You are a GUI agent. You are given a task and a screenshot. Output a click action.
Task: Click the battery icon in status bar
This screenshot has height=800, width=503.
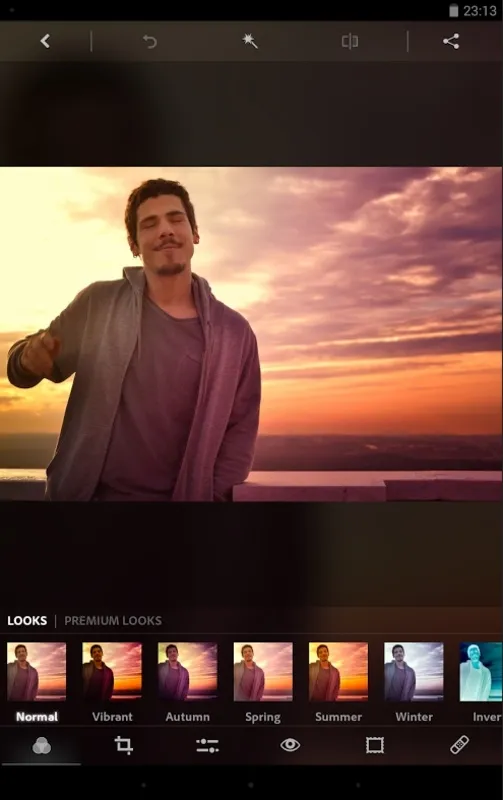pyautogui.click(x=454, y=10)
